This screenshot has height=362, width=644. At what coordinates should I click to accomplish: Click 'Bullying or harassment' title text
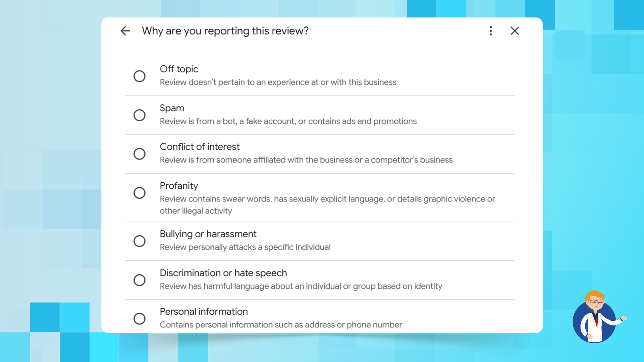208,234
